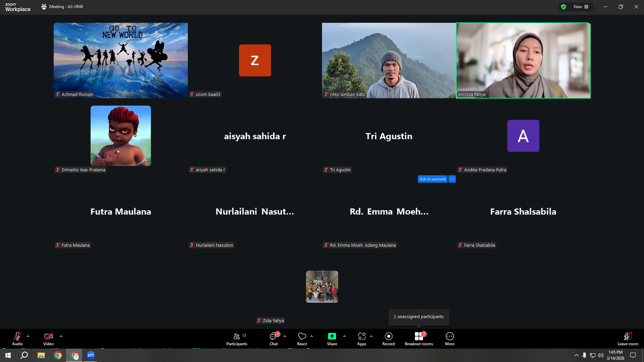
Task: Click the green encryption shield icon
Action: coord(563,7)
